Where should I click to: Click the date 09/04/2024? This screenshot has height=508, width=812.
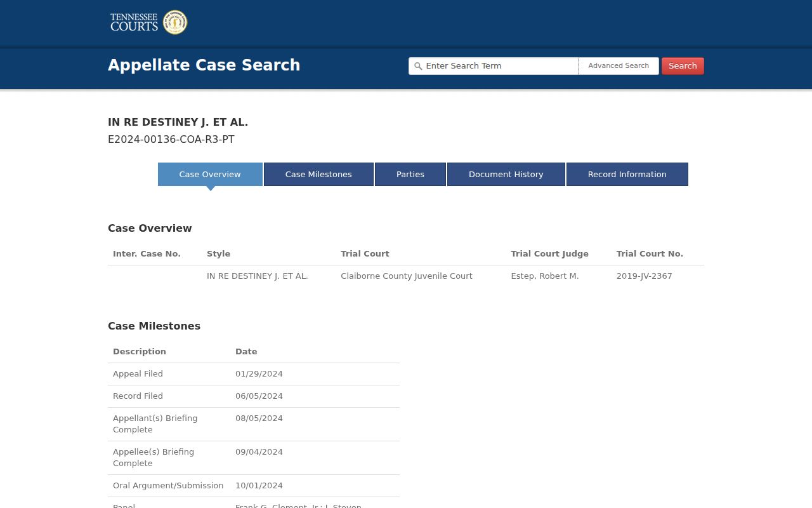click(x=259, y=452)
